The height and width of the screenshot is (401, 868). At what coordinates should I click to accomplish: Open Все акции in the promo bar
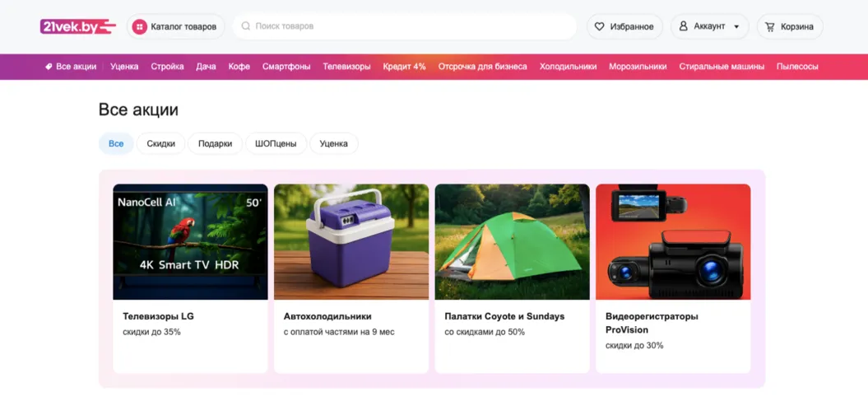pos(77,67)
